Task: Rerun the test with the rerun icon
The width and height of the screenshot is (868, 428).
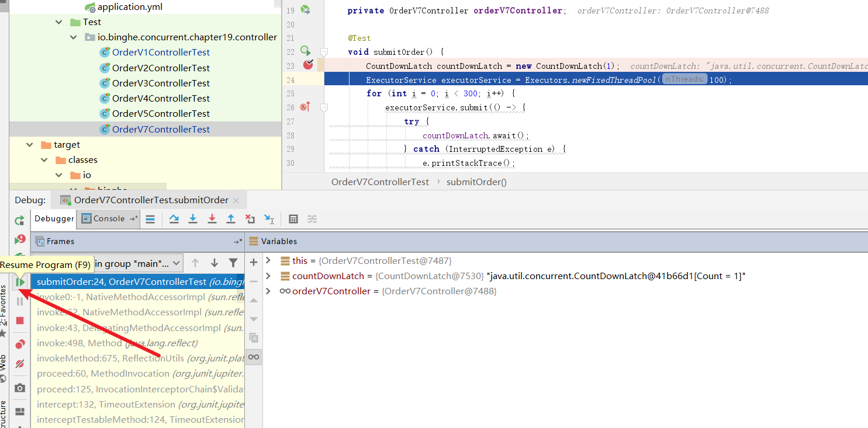Action: [20, 220]
